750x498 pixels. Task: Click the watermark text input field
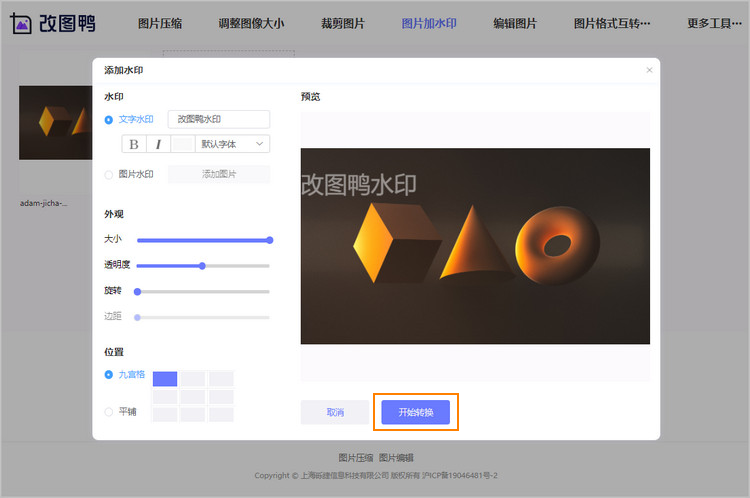click(x=219, y=119)
